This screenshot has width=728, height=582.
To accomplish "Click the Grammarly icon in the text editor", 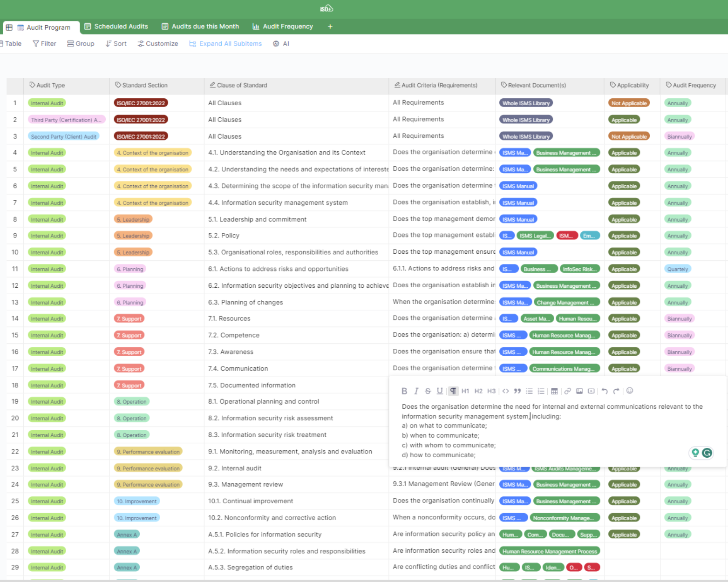I will (x=707, y=453).
